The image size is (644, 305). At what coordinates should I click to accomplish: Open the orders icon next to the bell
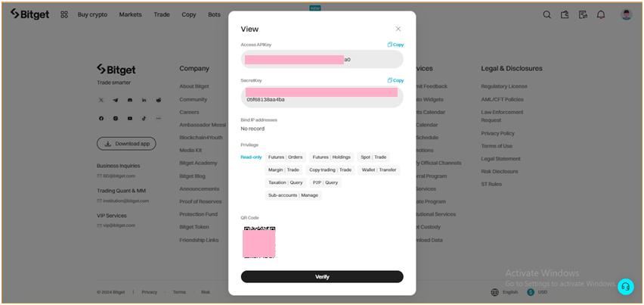pyautogui.click(x=583, y=15)
